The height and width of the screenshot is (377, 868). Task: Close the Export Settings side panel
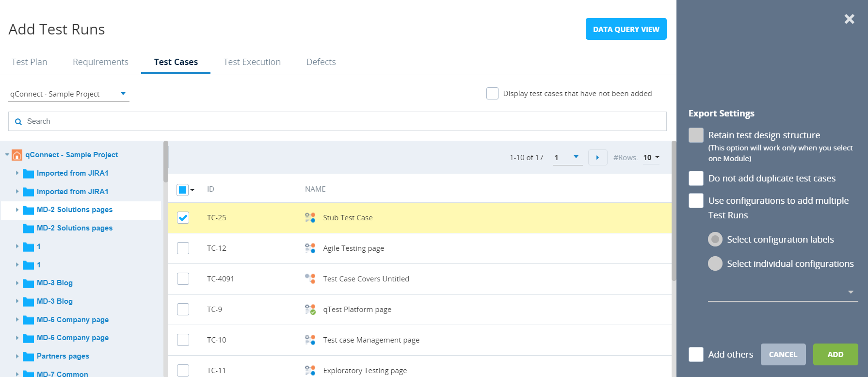[849, 19]
